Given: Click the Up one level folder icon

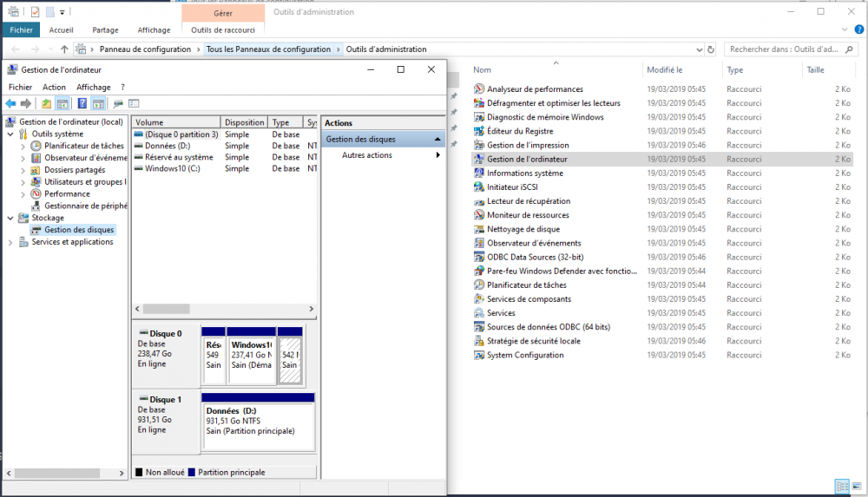Looking at the screenshot, I should [x=47, y=104].
